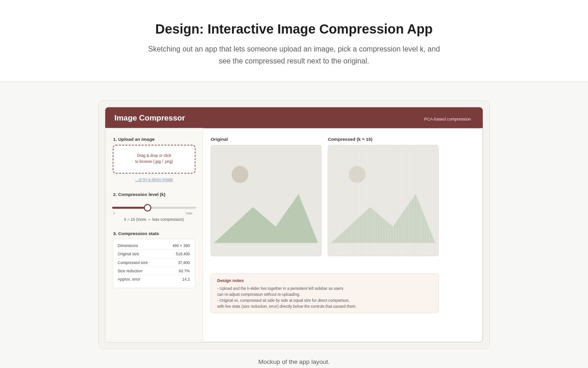The width and height of the screenshot is (588, 368).
Task: Click the "Mockup of the app layout." caption
Action: 294,362
